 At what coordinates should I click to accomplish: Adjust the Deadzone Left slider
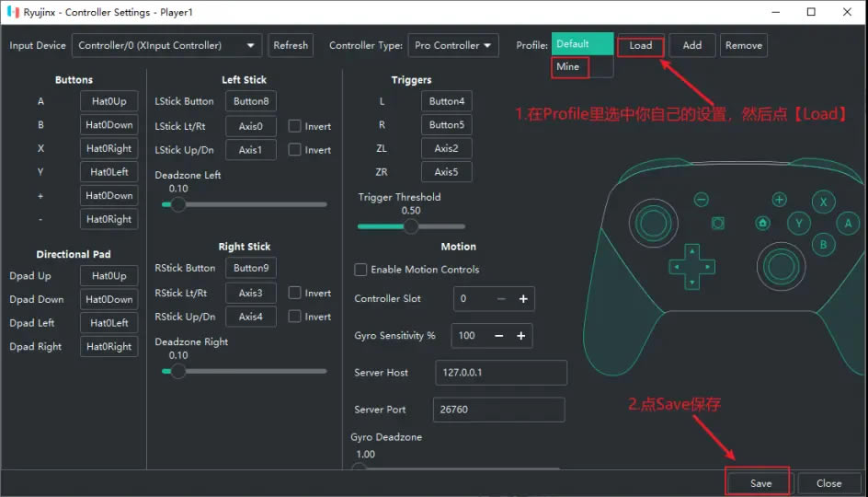[x=245, y=204]
